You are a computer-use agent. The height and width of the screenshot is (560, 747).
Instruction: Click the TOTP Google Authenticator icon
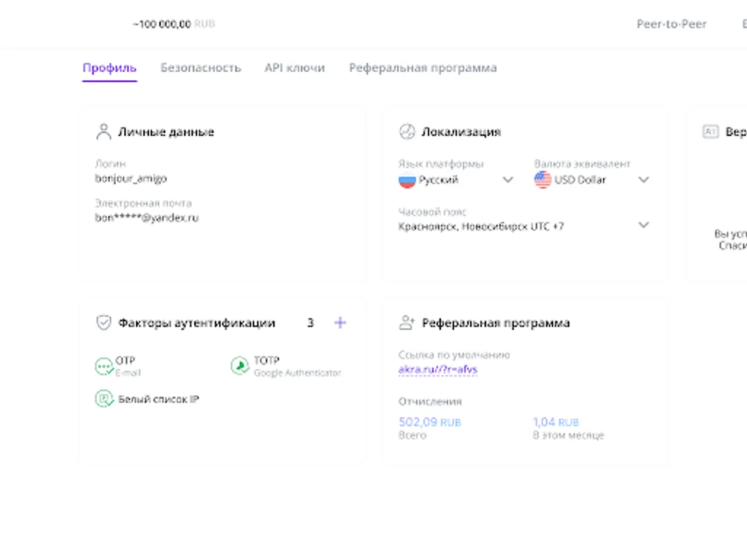(x=240, y=366)
